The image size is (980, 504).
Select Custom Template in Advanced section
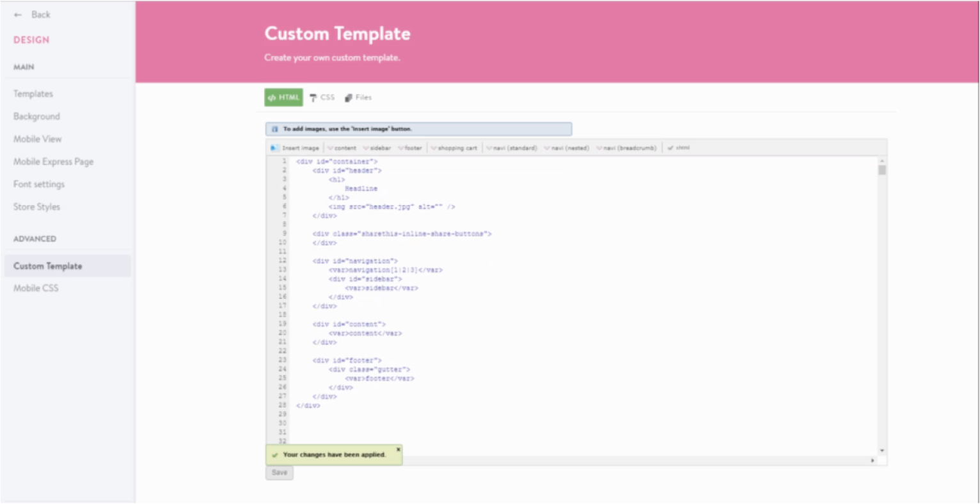click(x=67, y=266)
